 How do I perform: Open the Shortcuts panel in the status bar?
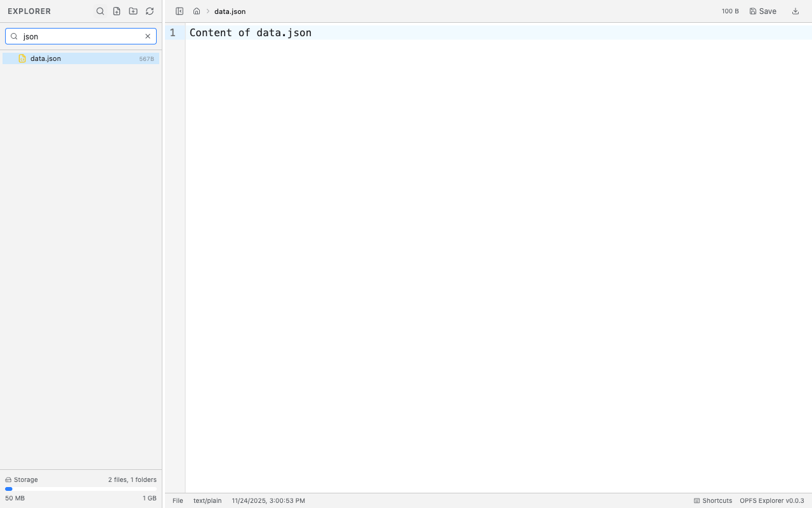point(712,500)
